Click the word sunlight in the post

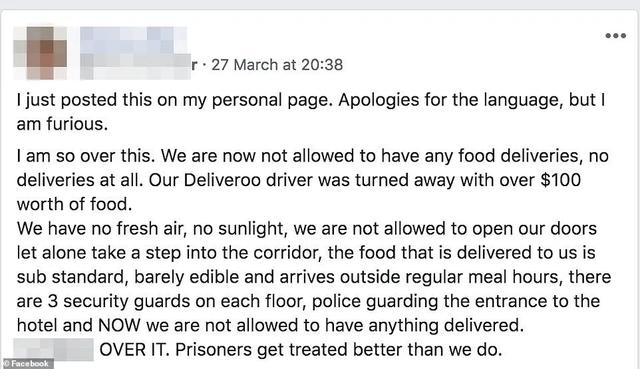pyautogui.click(x=251, y=229)
